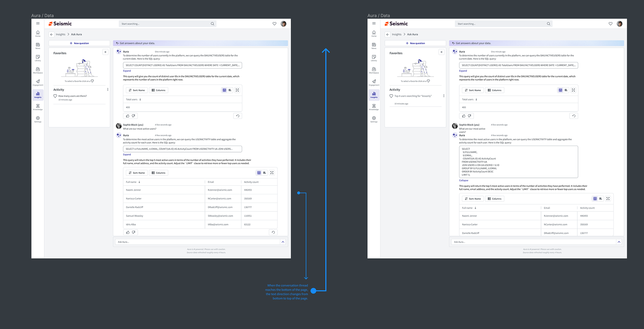The image size is (644, 329).
Task: Thumbs down the most-active-users answer, left frame
Action: click(x=133, y=232)
